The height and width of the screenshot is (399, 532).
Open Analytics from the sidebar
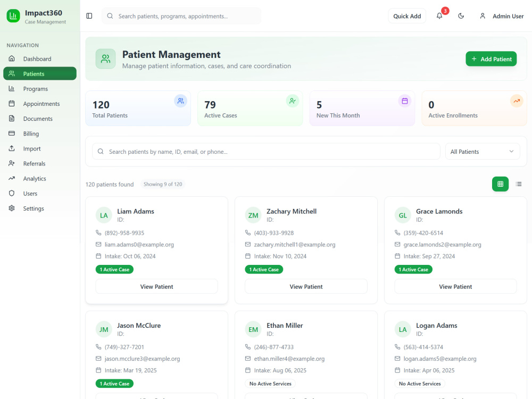click(40, 178)
